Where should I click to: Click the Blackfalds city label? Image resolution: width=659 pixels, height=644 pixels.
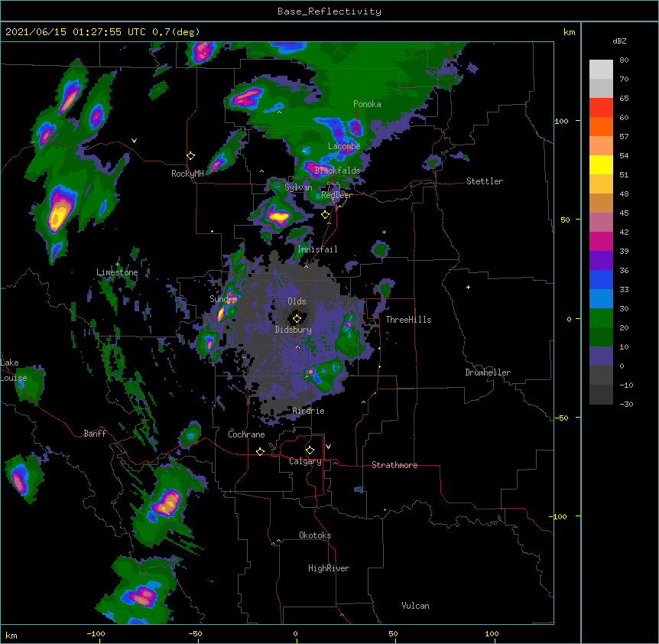337,171
